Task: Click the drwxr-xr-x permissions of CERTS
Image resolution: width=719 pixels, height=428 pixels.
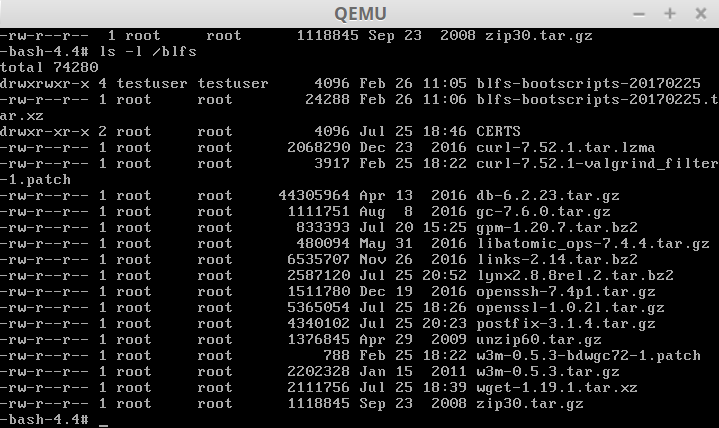Action: [x=44, y=132]
